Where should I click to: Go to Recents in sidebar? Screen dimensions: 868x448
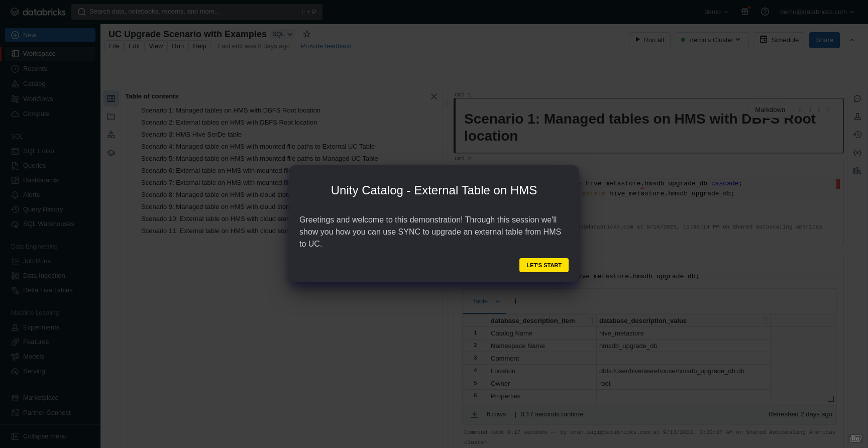(50, 69)
